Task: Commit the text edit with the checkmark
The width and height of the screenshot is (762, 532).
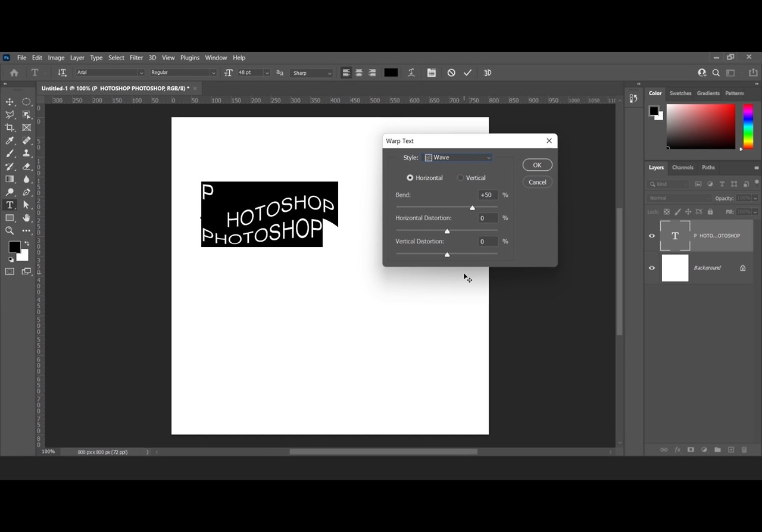Action: tap(468, 73)
